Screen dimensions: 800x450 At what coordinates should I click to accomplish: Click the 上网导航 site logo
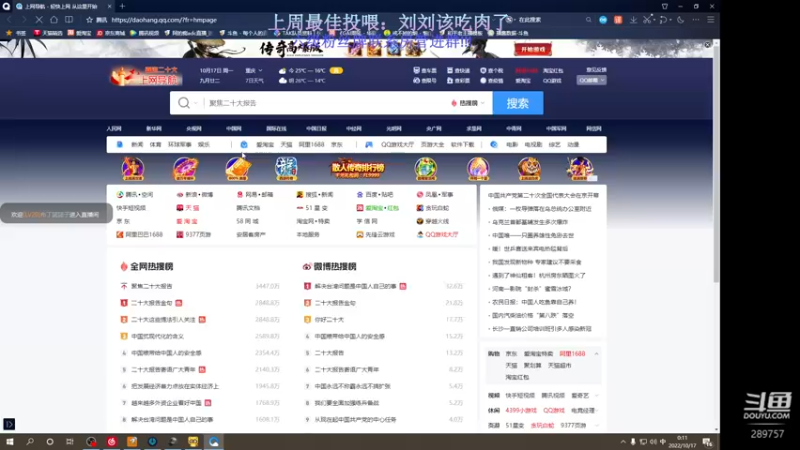click(x=146, y=76)
